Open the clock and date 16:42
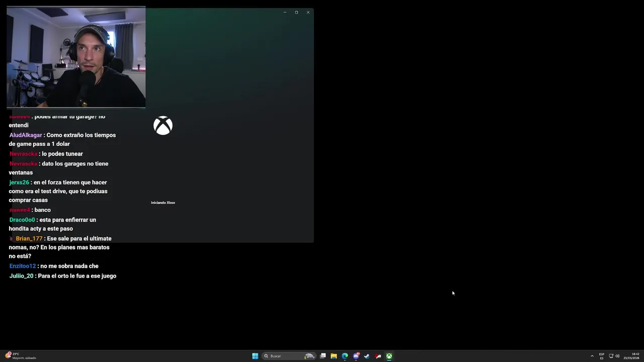 [631, 356]
